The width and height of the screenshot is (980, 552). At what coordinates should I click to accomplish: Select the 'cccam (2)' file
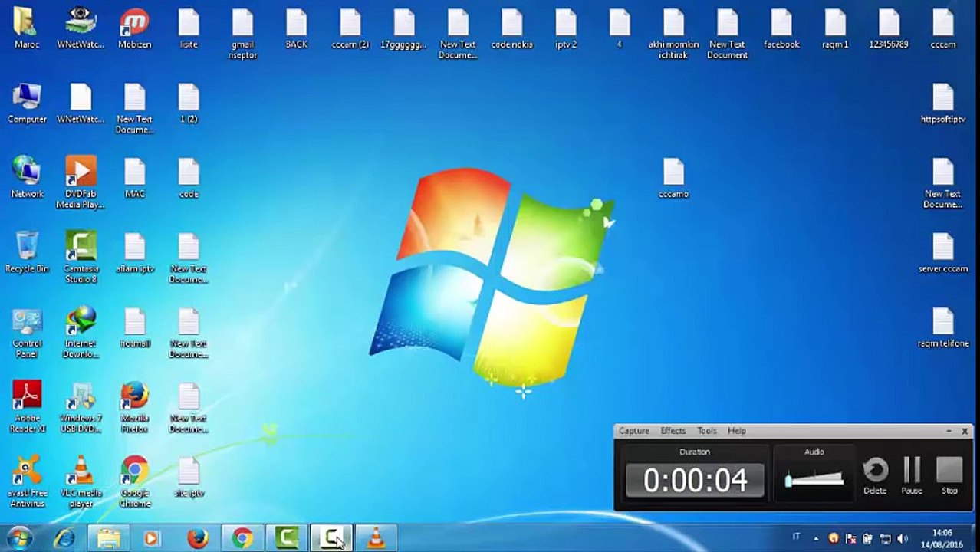click(350, 28)
